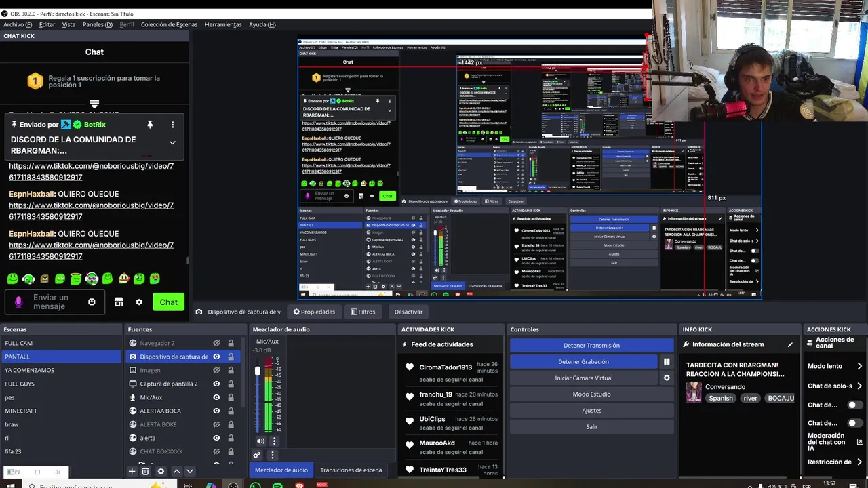
Task: Open source properties gear in Fuentes toolbar
Action: tap(161, 471)
